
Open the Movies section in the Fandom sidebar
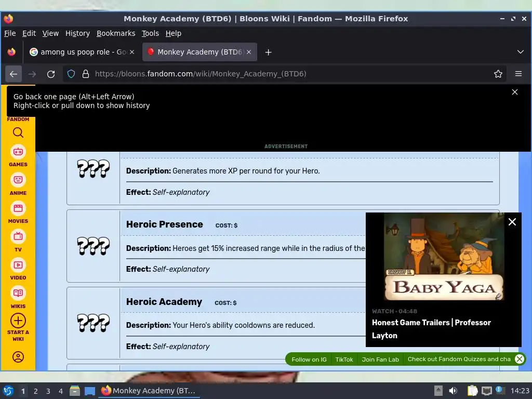(x=18, y=212)
